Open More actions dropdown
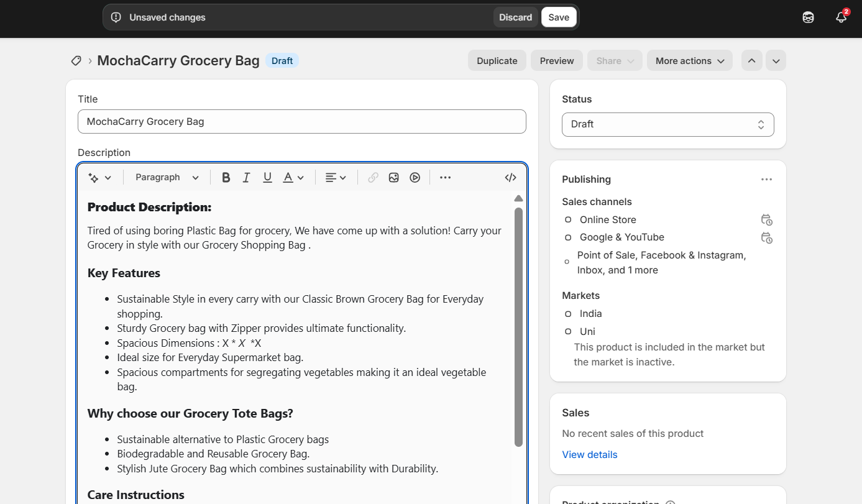Screen dimensions: 862x504 click(x=690, y=61)
